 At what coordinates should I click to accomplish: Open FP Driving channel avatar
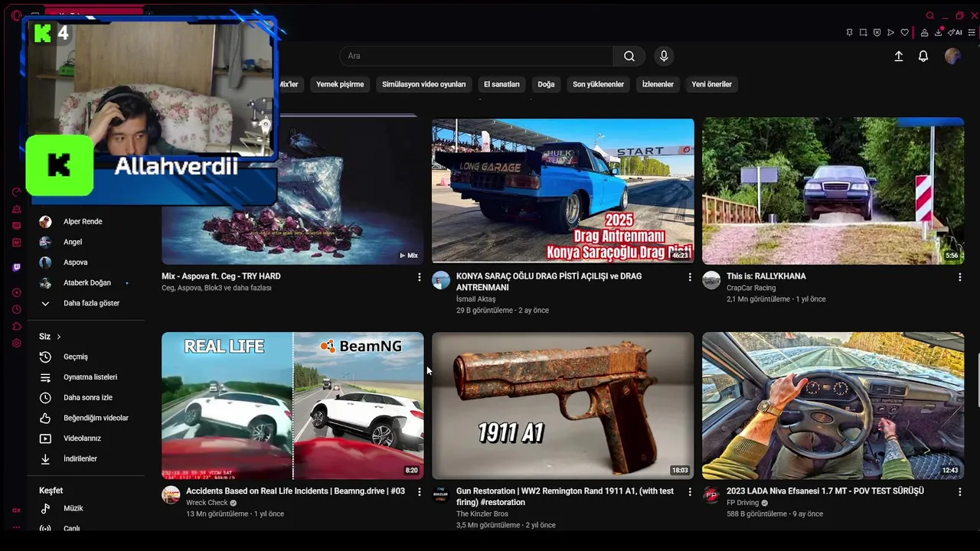point(711,494)
